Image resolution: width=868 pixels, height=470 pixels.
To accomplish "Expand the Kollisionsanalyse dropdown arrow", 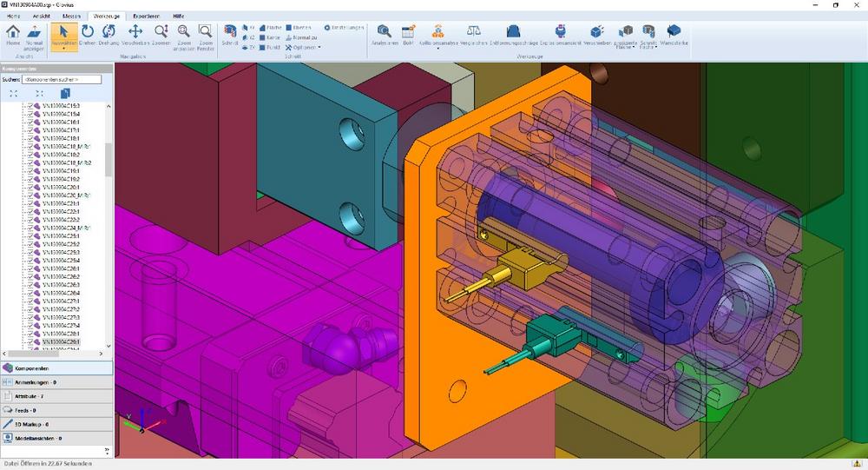I will pyautogui.click(x=437, y=49).
